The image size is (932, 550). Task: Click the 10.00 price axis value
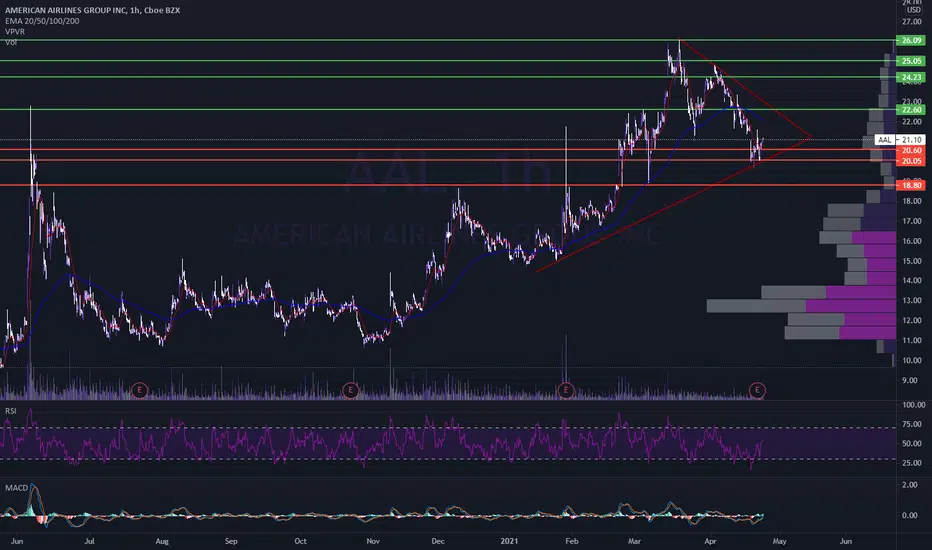[911, 360]
